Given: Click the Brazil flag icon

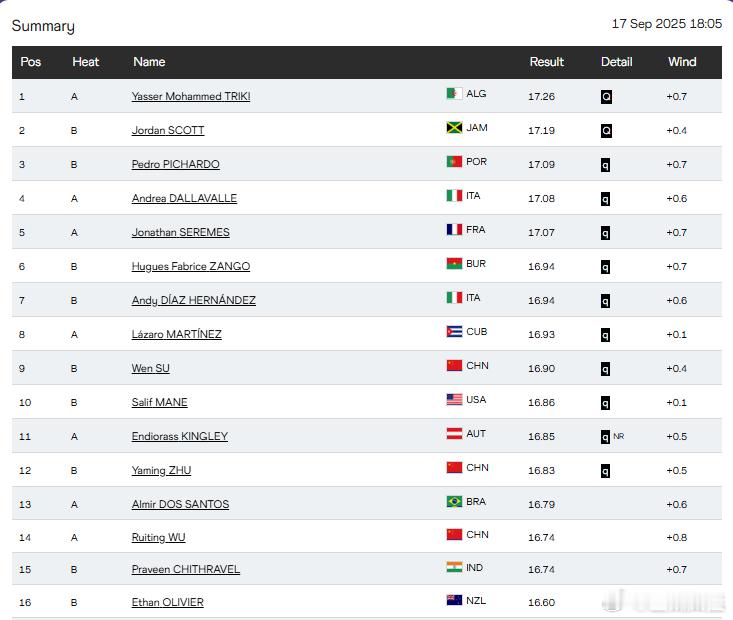Looking at the screenshot, I should pos(454,502).
